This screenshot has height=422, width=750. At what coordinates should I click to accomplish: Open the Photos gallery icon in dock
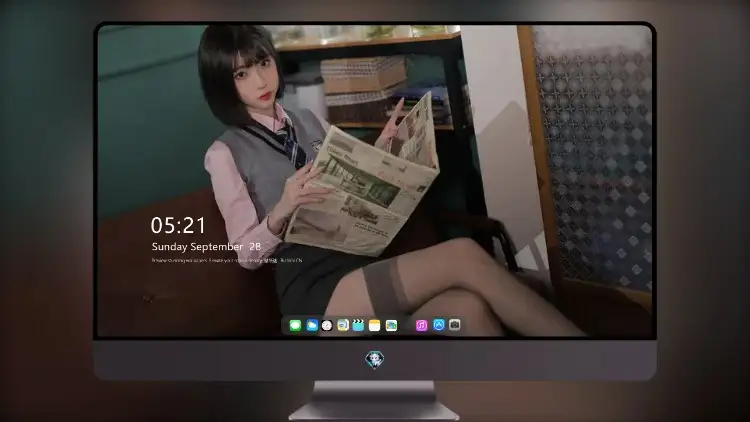coord(391,325)
